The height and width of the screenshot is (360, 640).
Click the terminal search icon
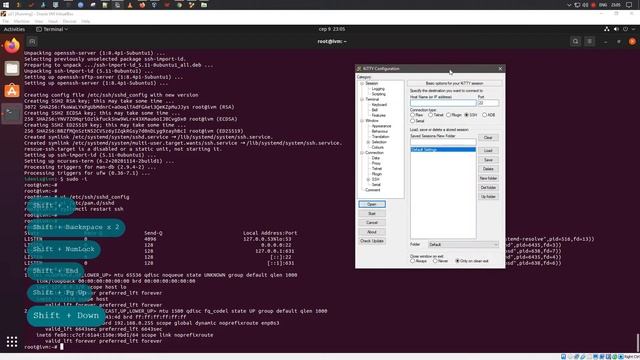tap(576, 41)
